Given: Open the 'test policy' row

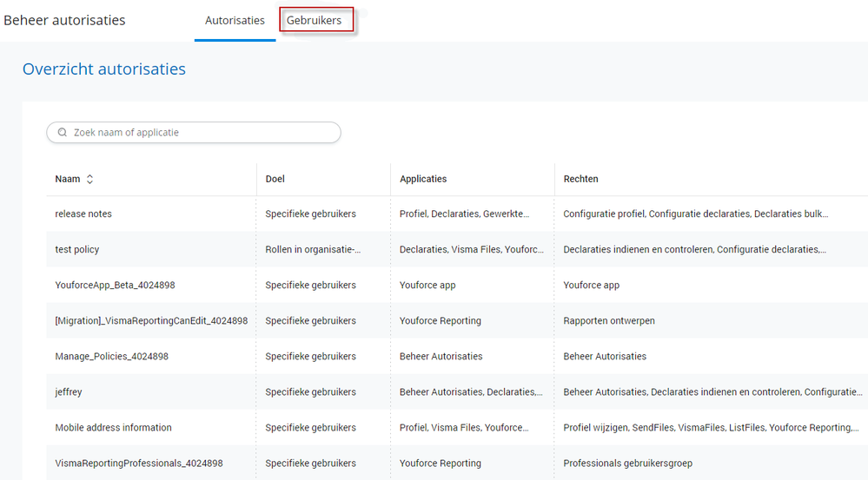Looking at the screenshot, I should (x=77, y=249).
